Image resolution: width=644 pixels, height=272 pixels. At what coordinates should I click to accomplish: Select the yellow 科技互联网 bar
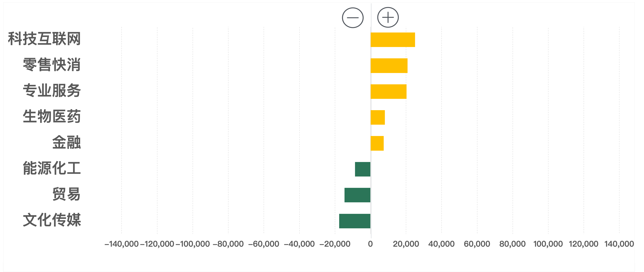click(x=393, y=40)
